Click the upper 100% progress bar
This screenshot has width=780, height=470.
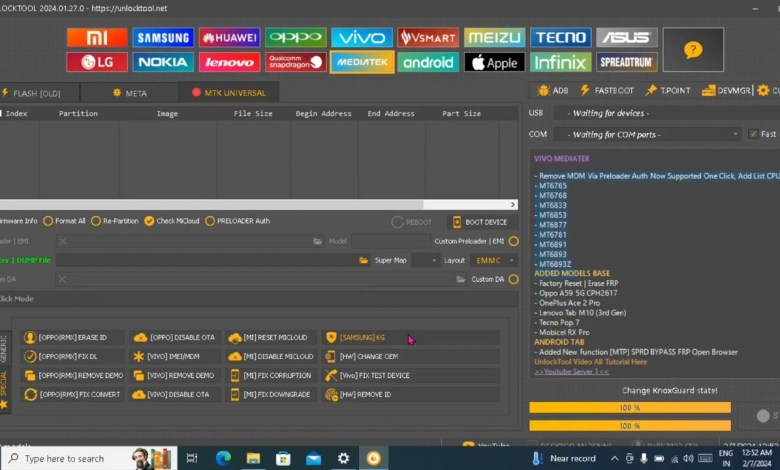click(630, 408)
